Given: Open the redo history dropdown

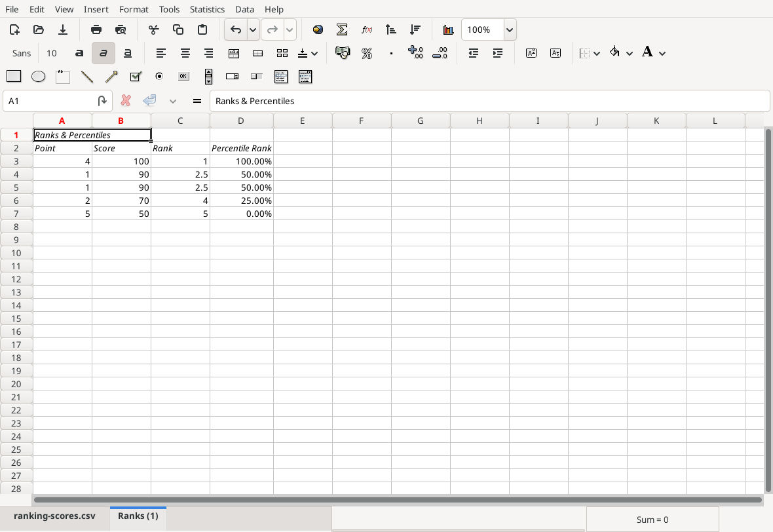Looking at the screenshot, I should pyautogui.click(x=290, y=29).
